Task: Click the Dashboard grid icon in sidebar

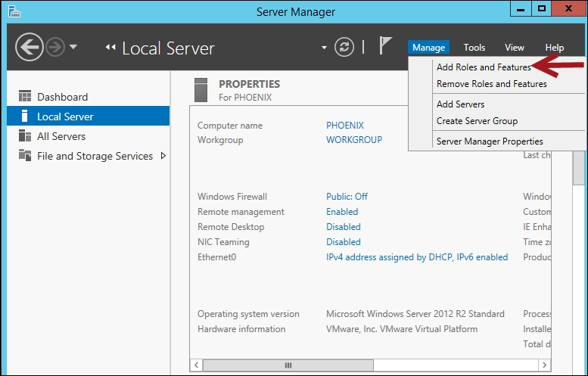Action: pyautogui.click(x=25, y=97)
